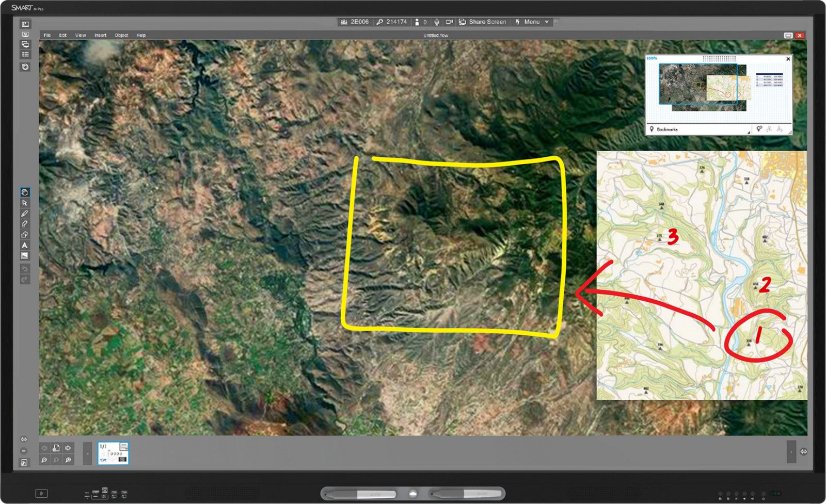
Task: Expand the right side panel handle
Action: (x=791, y=452)
